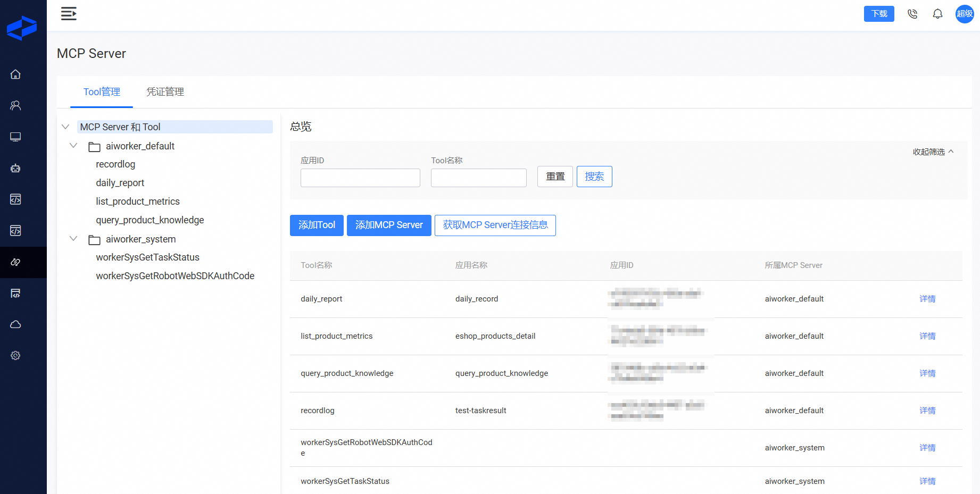The image size is (980, 494).
Task: Collapse filters with 收起筛选
Action: pyautogui.click(x=933, y=152)
